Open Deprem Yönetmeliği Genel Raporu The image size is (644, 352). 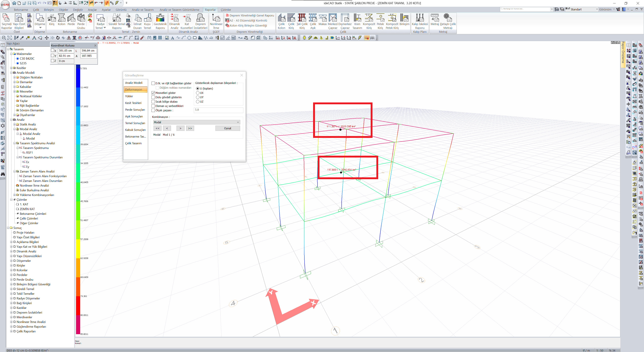point(250,15)
